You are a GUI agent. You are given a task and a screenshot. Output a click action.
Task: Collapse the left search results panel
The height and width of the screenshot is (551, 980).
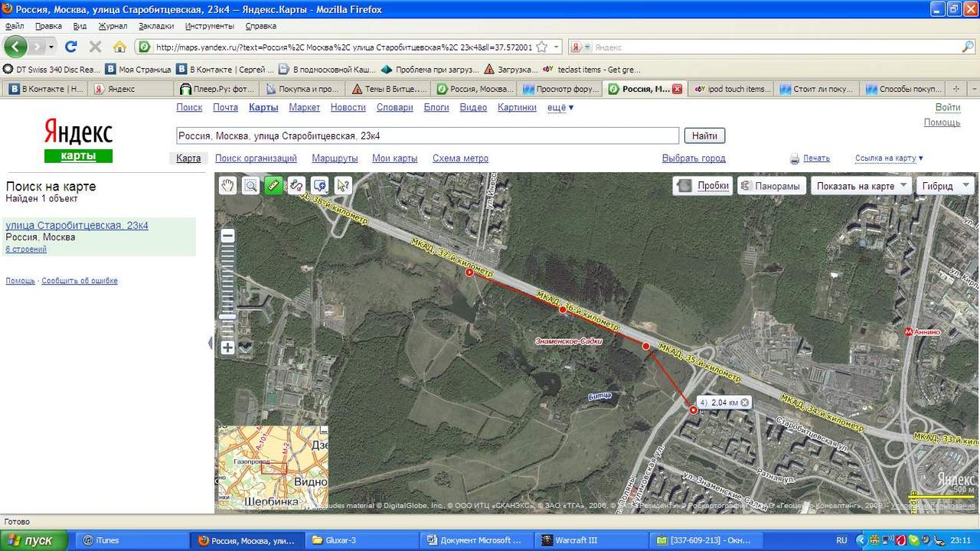(211, 344)
